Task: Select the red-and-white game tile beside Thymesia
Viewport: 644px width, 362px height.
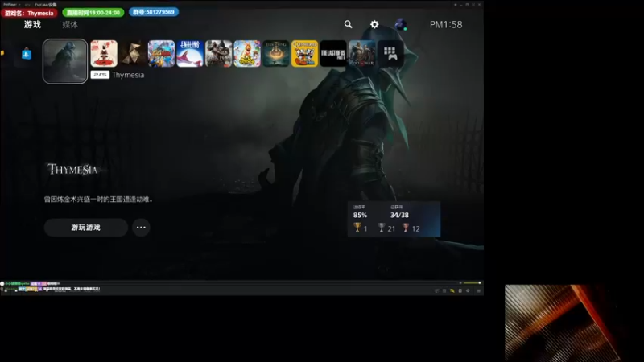Action: coord(104,53)
